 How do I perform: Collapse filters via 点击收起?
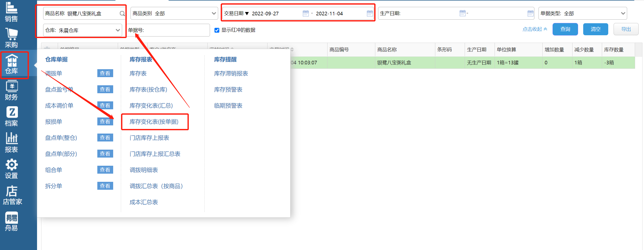click(x=535, y=29)
